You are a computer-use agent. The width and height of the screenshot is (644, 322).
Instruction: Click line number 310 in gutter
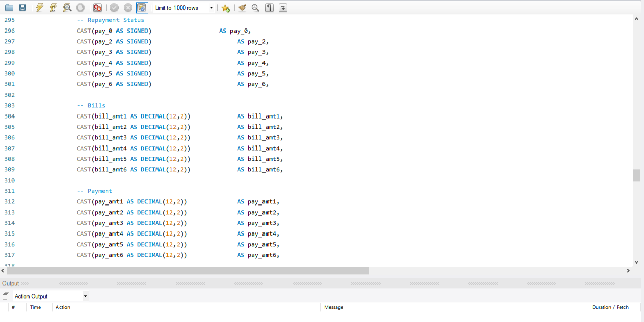click(9, 181)
